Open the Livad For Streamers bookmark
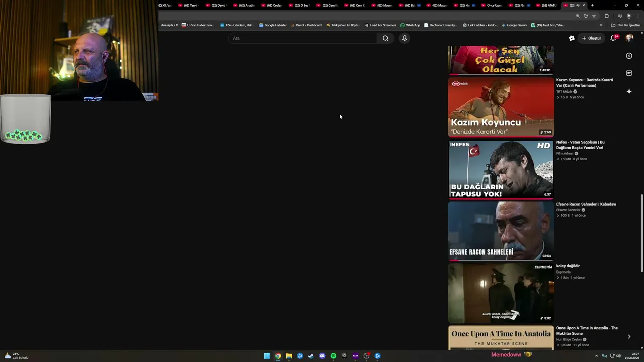 381,25
